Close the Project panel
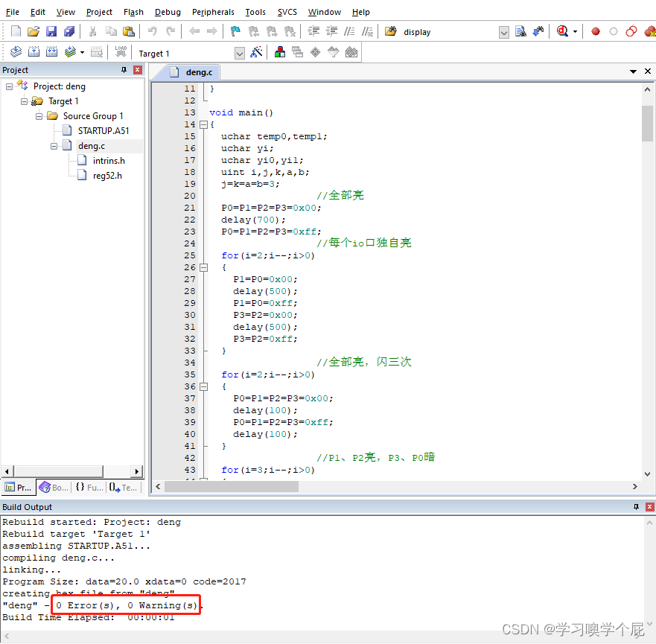The height and width of the screenshot is (644, 656). coord(137,70)
